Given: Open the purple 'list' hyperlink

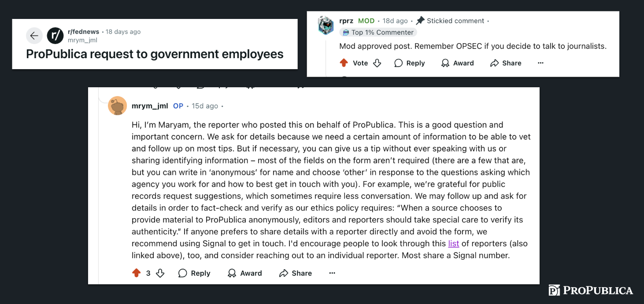Looking at the screenshot, I should click(x=454, y=243).
